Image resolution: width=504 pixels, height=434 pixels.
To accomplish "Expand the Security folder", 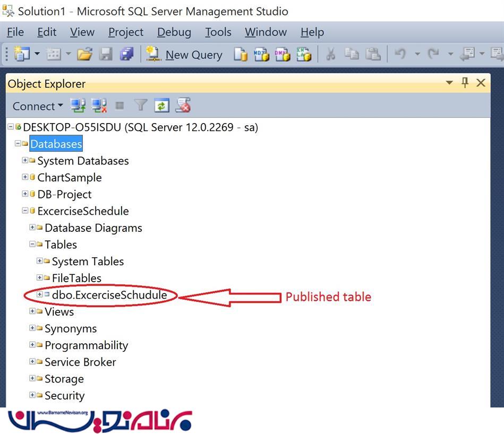I will (x=32, y=395).
